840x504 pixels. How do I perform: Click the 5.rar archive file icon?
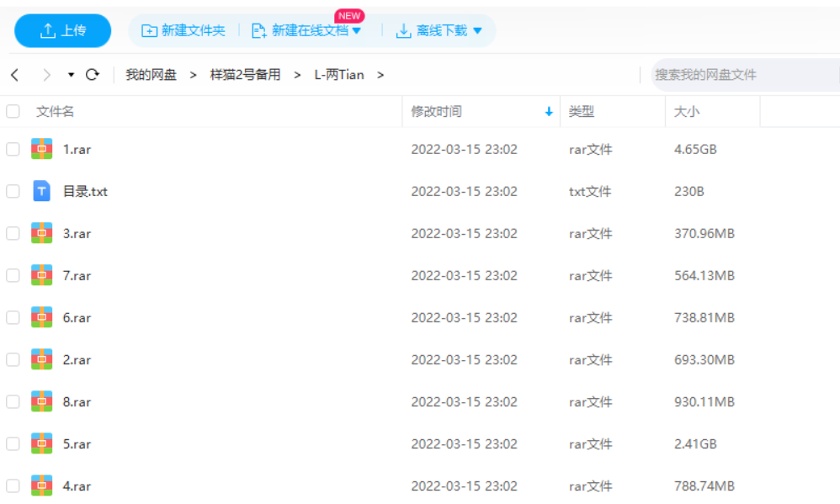pos(42,443)
